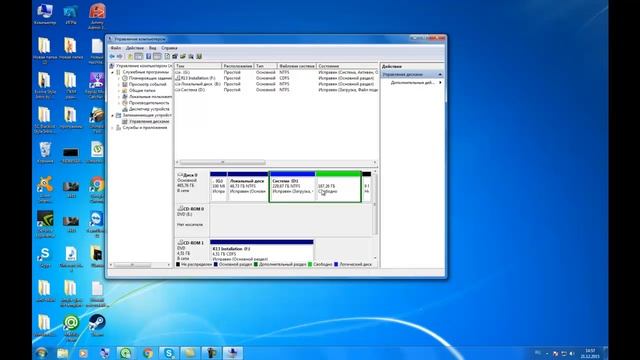
Task: Expand the Планировщик заданий node
Action: click(x=119, y=78)
